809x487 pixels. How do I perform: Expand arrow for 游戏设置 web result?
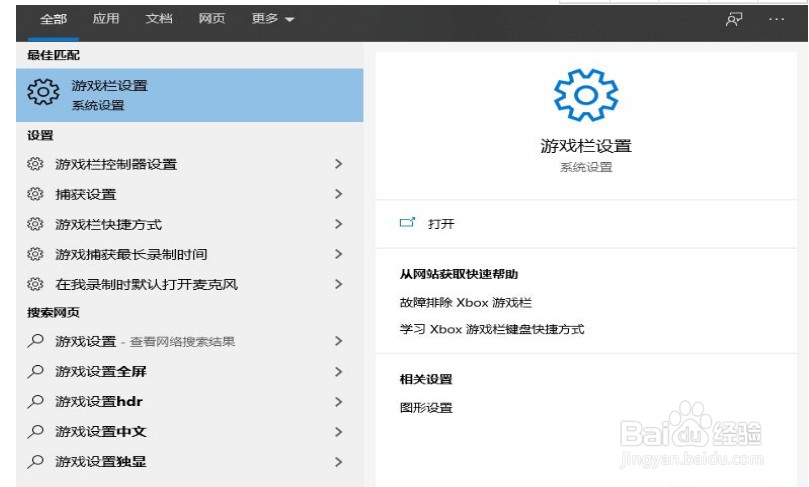338,341
